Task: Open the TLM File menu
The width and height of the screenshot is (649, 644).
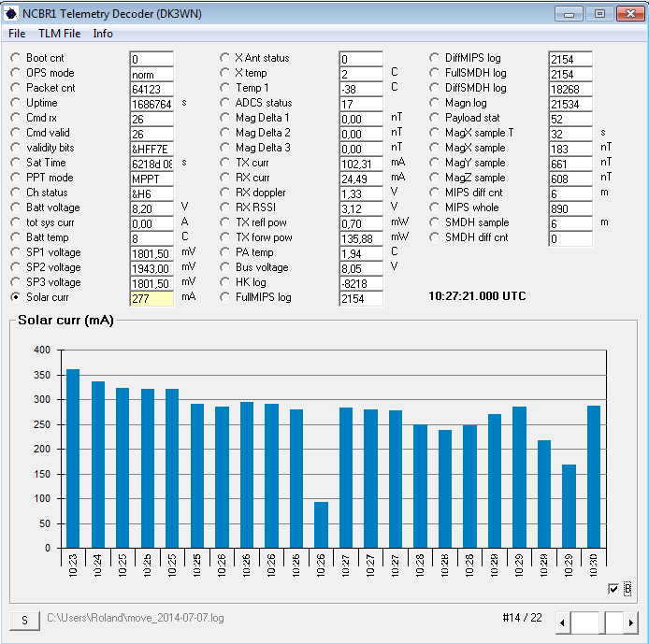Action: (x=59, y=34)
